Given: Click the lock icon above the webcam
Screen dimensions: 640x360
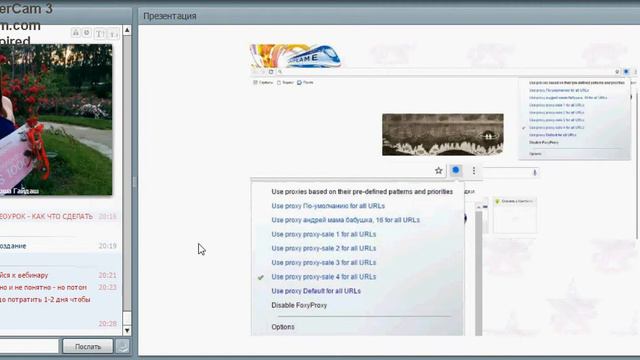Looking at the screenshot, I should pyautogui.click(x=76, y=33).
